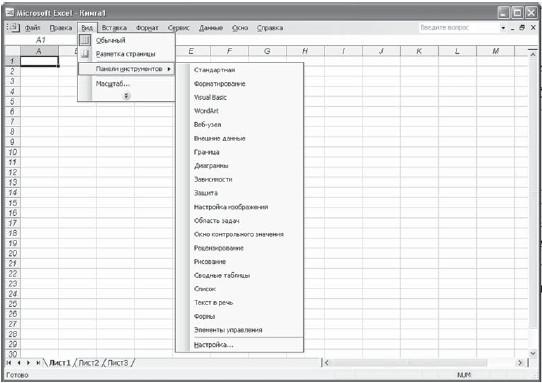542x383 pixels.
Task: Toggle the Список toolbar
Action: 240,289
